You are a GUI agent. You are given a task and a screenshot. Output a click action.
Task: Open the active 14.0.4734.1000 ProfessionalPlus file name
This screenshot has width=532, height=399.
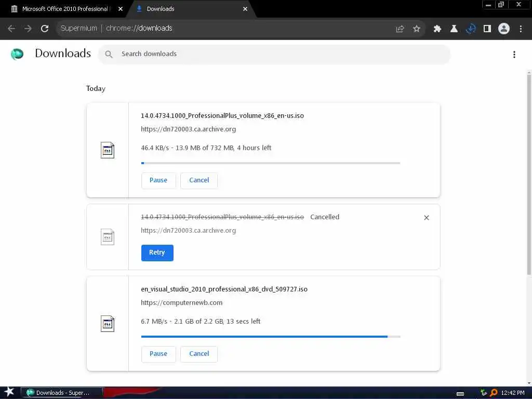[x=222, y=116]
